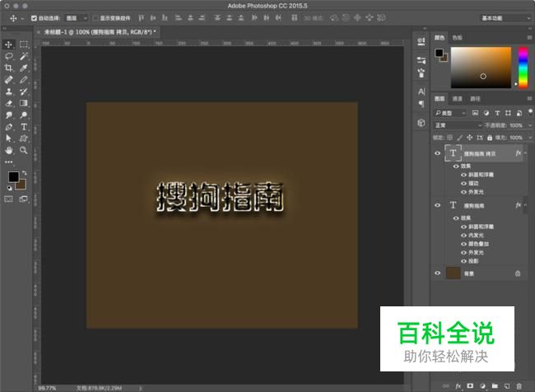Select the Crop tool
This screenshot has height=392, width=535.
(x=8, y=68)
